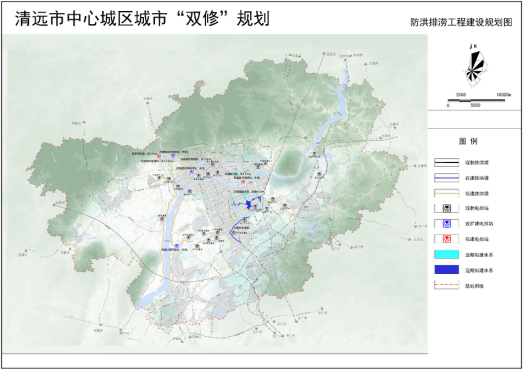Image resolution: width=523 pixels, height=371 pixels.
Task: Click the 图例 legend heading
Action: (x=468, y=141)
